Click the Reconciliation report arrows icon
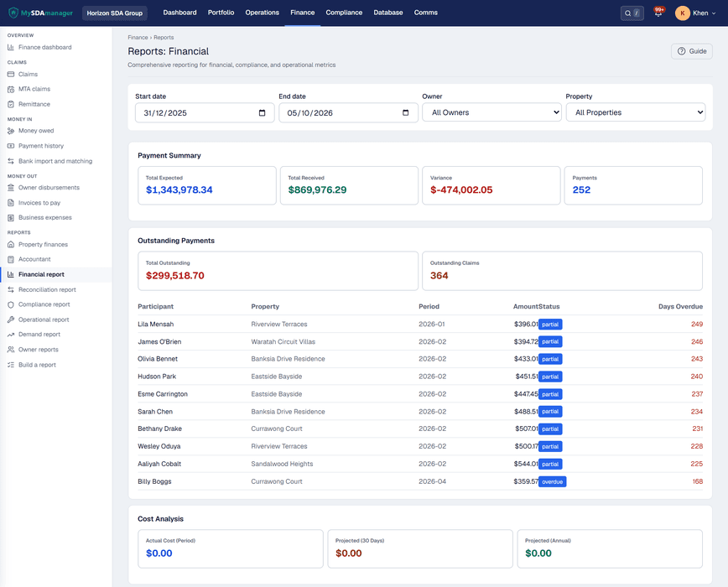 [11, 289]
